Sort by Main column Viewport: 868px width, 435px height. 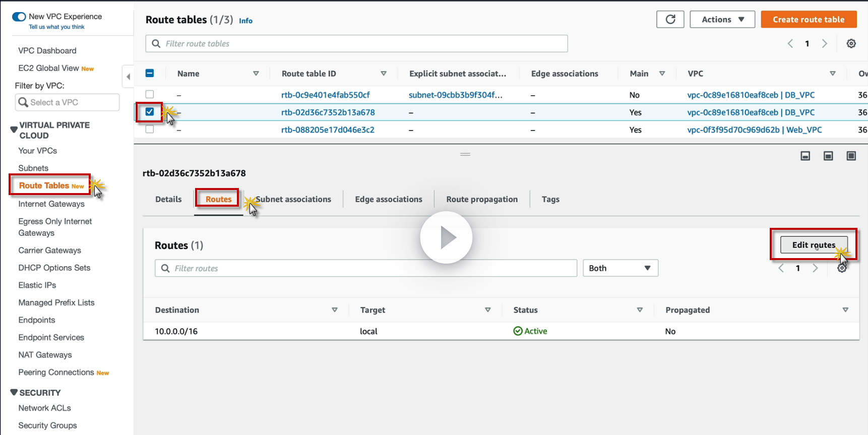click(x=662, y=74)
